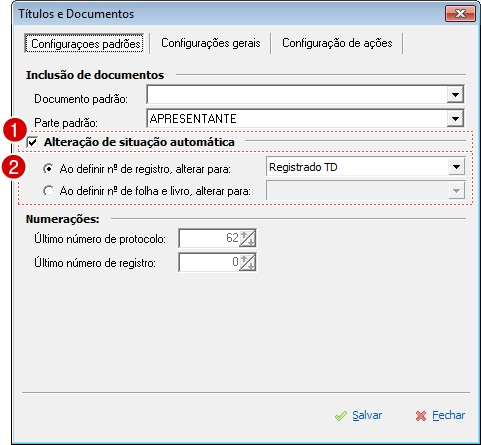Screen dimensions: 481x445
Task: Click the red annotation marker number 1
Action: (x=15, y=130)
